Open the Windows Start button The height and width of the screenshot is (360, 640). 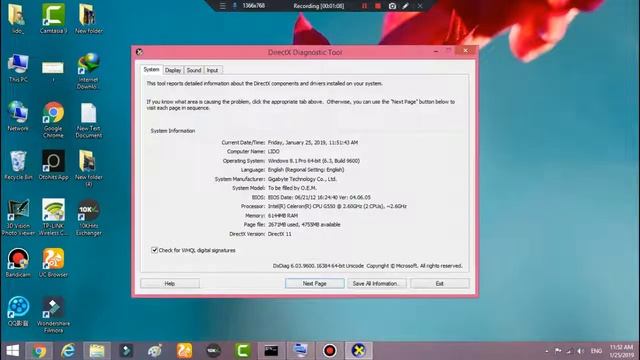click(x=12, y=351)
